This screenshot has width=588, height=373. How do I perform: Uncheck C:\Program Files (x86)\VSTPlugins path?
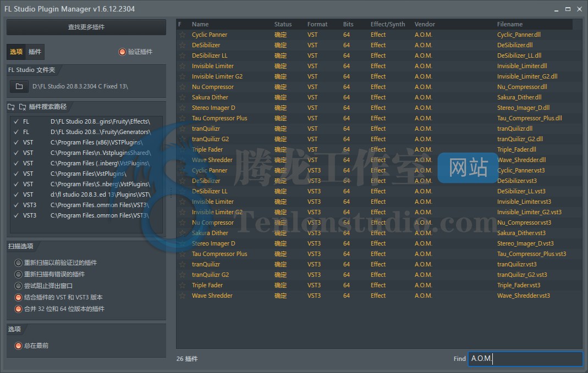(16, 143)
